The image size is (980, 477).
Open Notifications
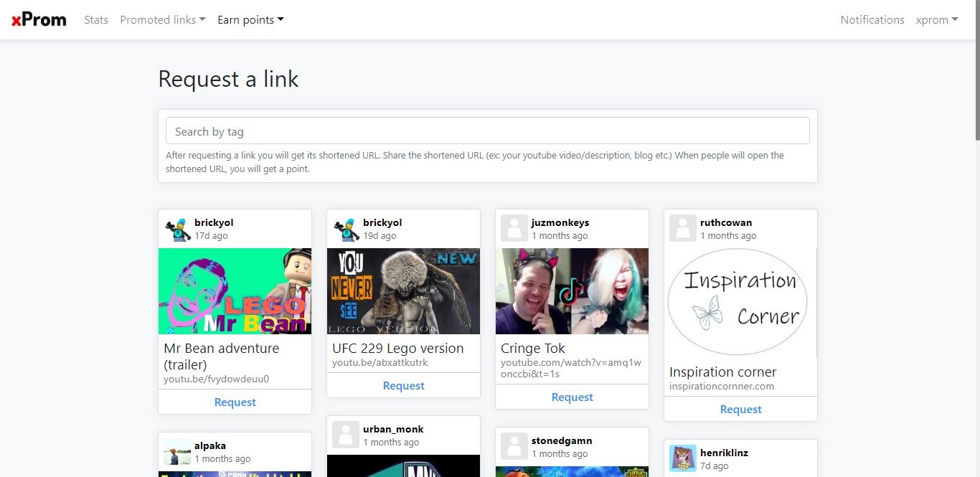tap(872, 20)
